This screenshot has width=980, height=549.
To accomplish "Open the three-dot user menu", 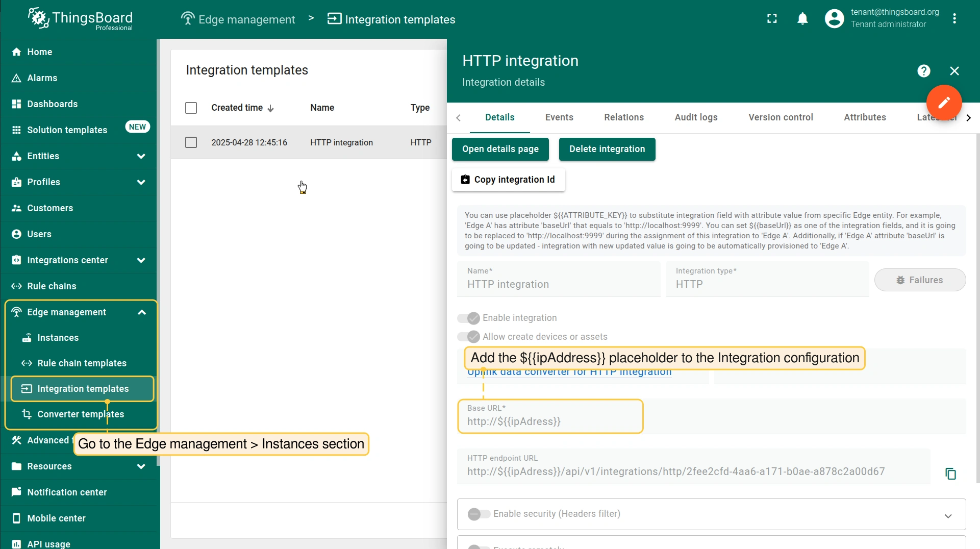I will coord(954,19).
